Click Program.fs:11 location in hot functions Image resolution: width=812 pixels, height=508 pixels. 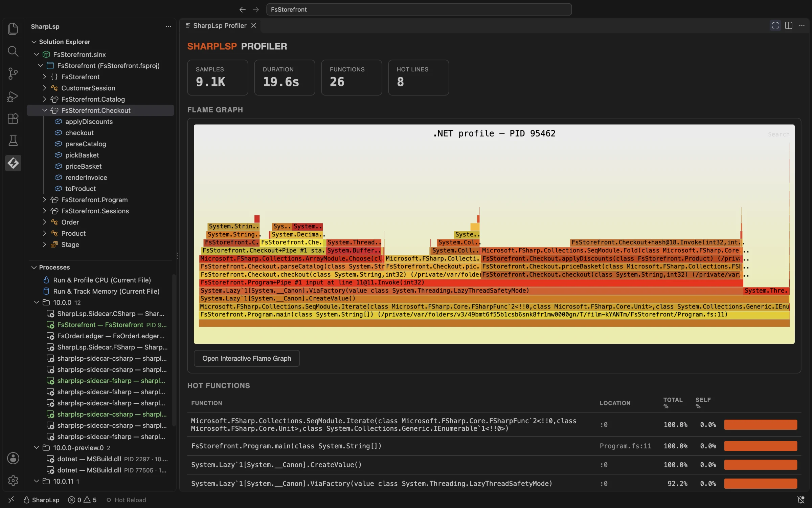625,446
